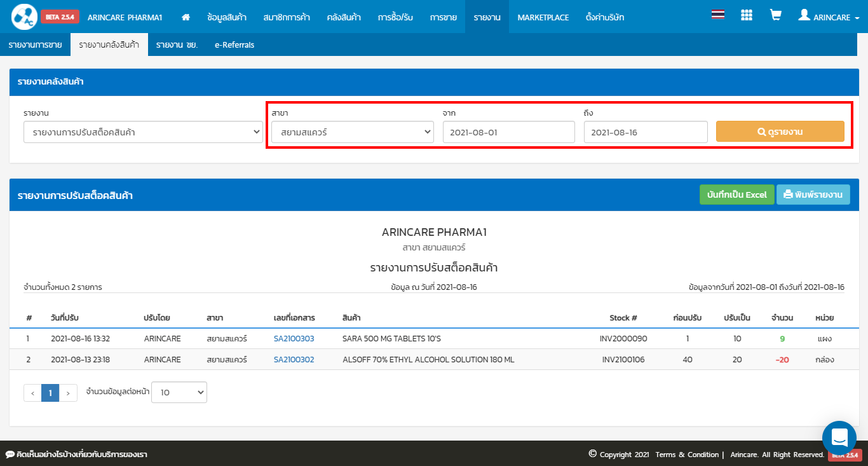
Task: Click stock number INV2000090
Action: pyautogui.click(x=623, y=338)
